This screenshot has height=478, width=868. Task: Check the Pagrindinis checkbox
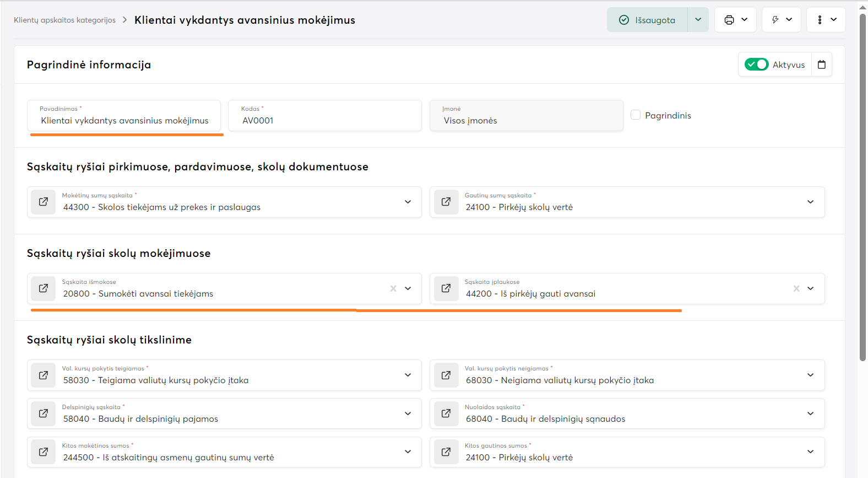click(x=636, y=115)
